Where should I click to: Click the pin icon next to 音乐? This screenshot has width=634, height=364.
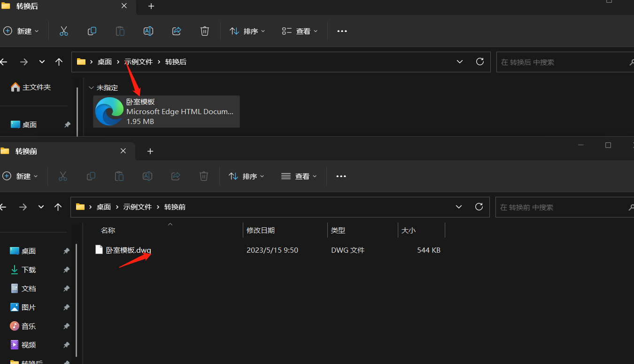coord(66,326)
